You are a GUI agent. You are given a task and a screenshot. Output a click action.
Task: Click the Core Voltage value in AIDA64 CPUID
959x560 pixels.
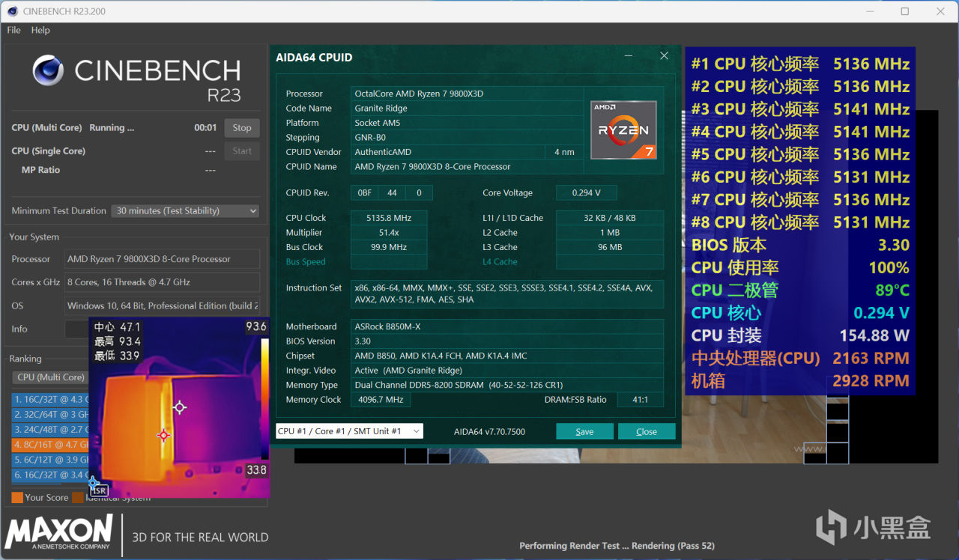tap(587, 193)
